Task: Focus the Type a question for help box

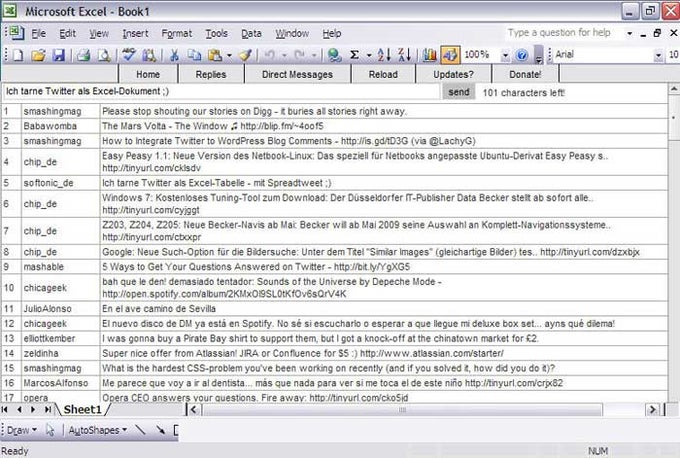Action: click(x=564, y=33)
